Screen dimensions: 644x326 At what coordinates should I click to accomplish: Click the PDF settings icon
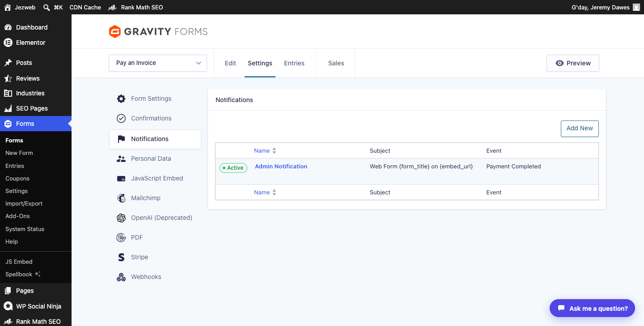click(121, 237)
